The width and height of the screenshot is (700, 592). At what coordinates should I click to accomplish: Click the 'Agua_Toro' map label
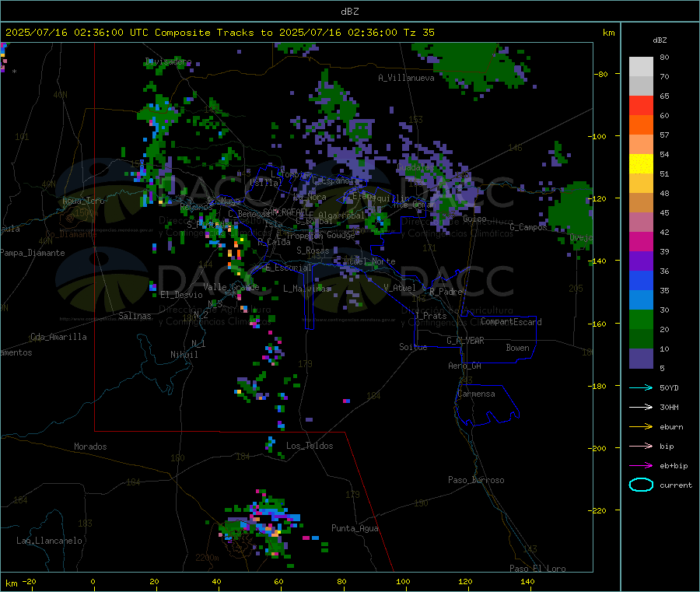83,201
